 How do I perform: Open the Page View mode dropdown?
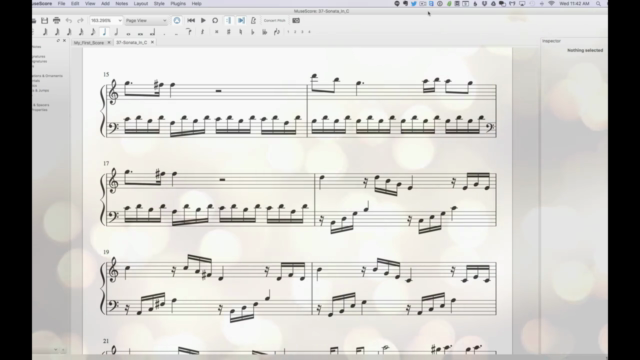tap(147, 20)
